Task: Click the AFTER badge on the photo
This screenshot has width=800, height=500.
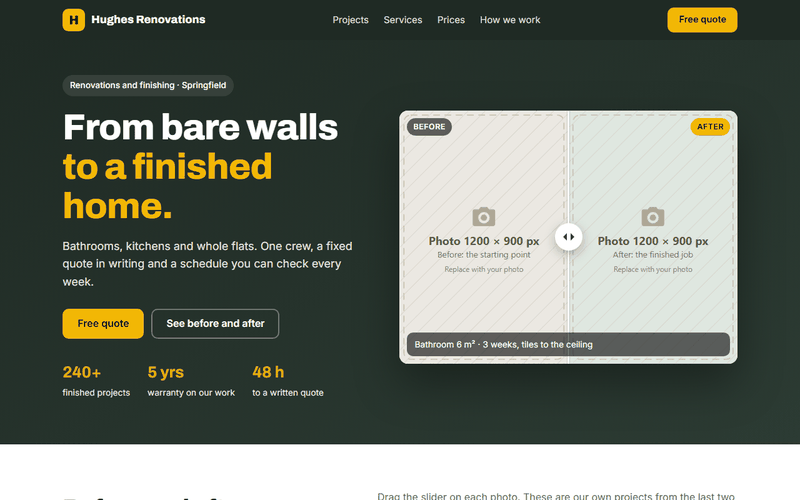Action: [x=710, y=127]
